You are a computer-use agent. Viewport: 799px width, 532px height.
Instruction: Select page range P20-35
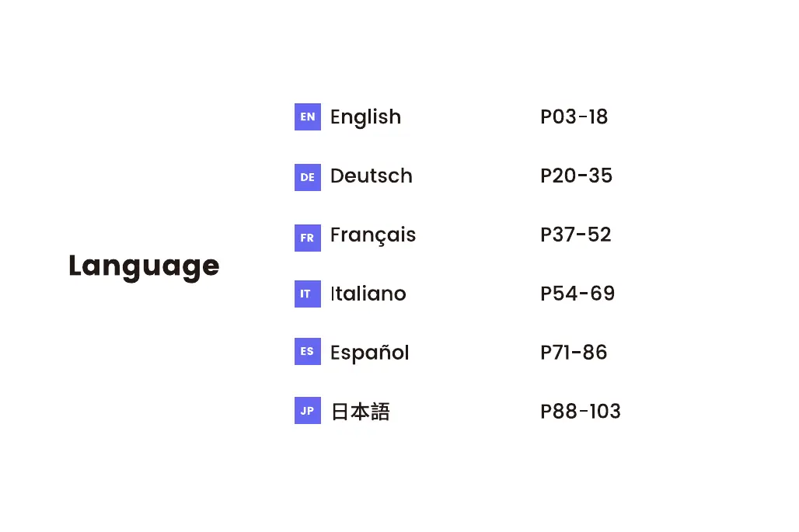[x=576, y=176]
